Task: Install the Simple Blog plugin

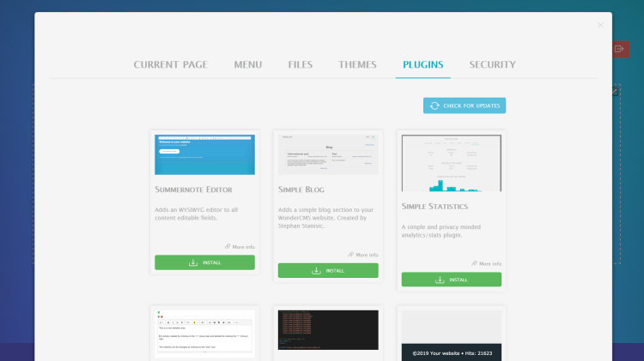Action: coord(328,270)
